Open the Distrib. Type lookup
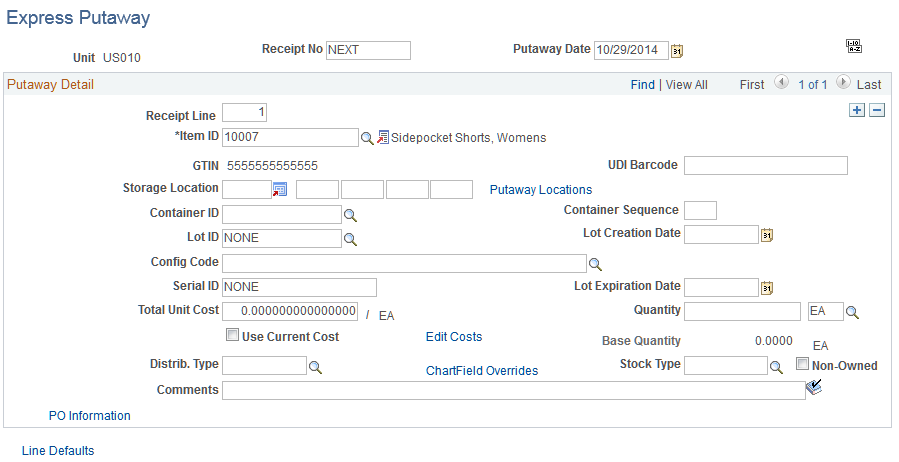Image resolution: width=899 pixels, height=462 pixels. 315,367
